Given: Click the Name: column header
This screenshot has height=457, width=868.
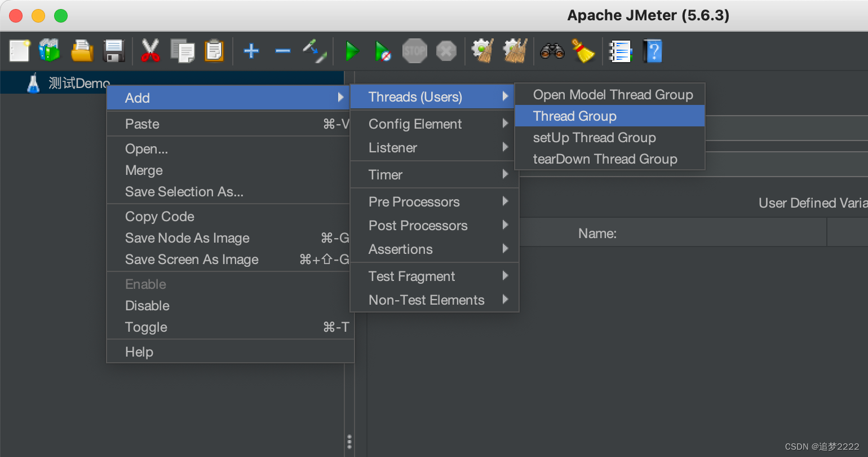Looking at the screenshot, I should tap(597, 233).
